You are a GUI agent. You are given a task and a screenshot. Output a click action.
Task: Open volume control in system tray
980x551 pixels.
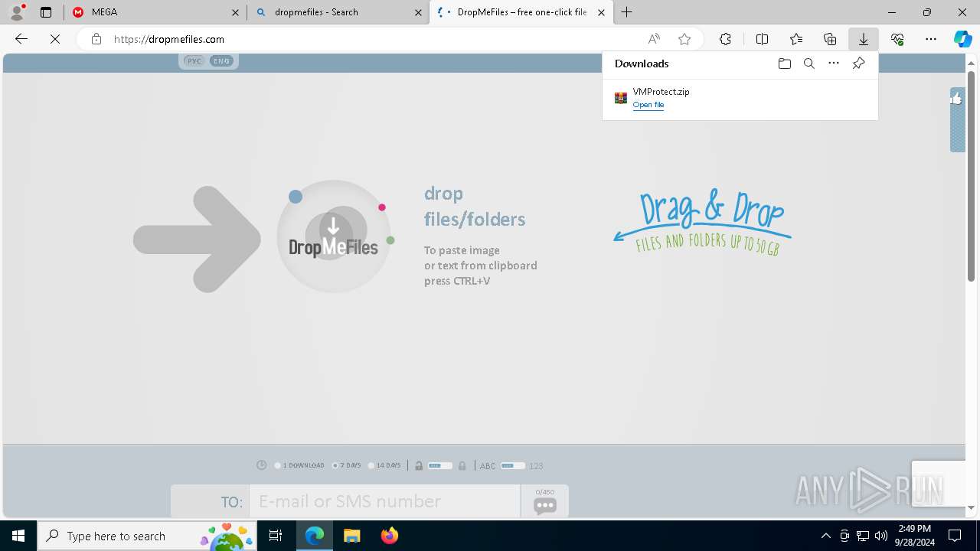(880, 536)
